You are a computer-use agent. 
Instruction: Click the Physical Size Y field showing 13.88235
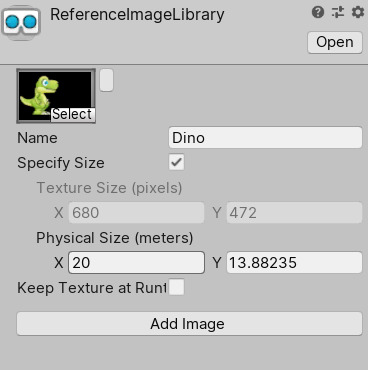(x=294, y=263)
